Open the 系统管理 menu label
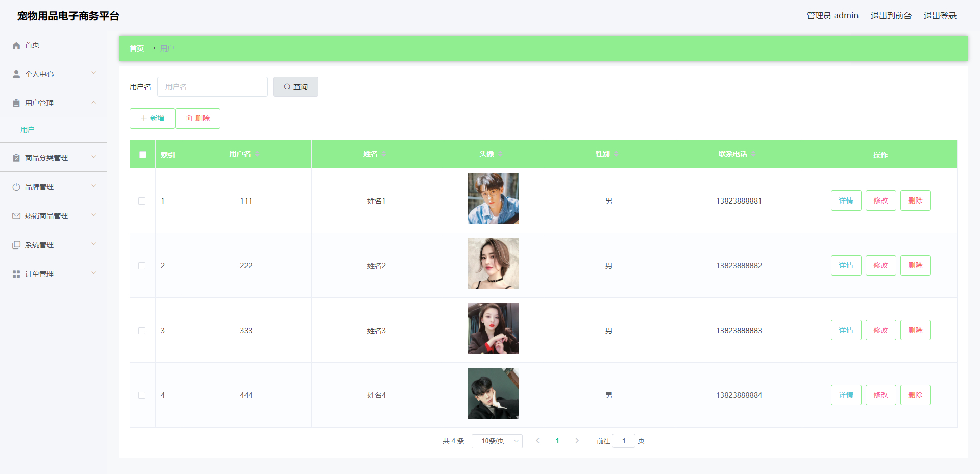Viewport: 980px width, 474px height. pyautogui.click(x=39, y=245)
